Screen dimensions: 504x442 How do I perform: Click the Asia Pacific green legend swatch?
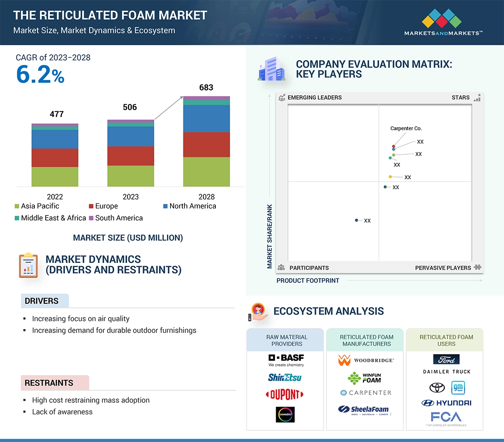[17, 206]
